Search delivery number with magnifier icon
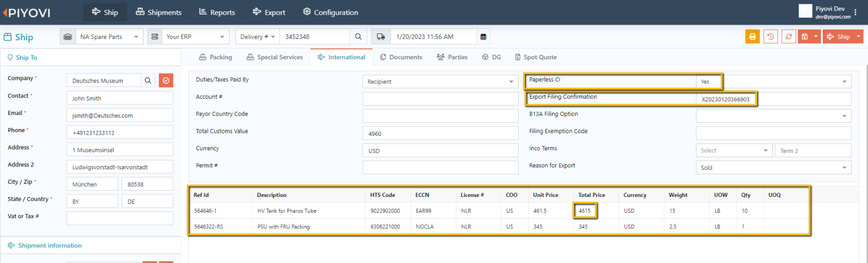The height and width of the screenshot is (263, 868). pos(358,36)
